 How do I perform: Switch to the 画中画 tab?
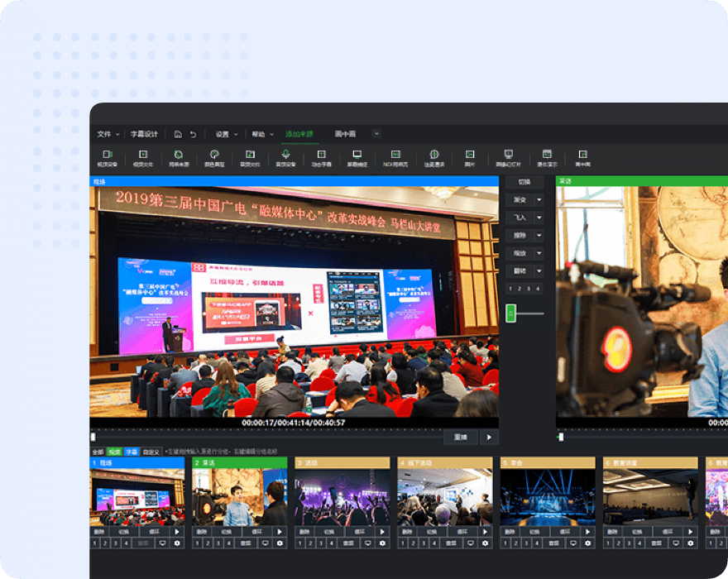tap(345, 134)
